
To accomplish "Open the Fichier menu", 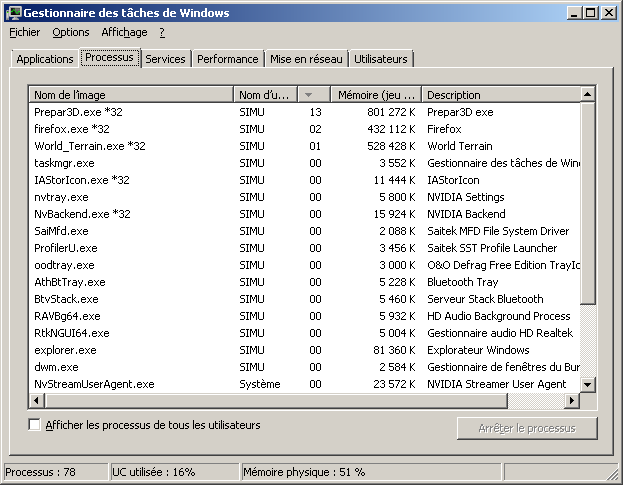I will pyautogui.click(x=25, y=33).
